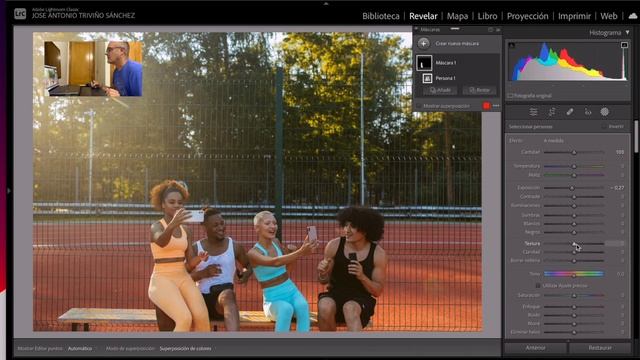Click the Restaurar button
Image resolution: width=640 pixels, height=360 pixels.
tap(600, 348)
